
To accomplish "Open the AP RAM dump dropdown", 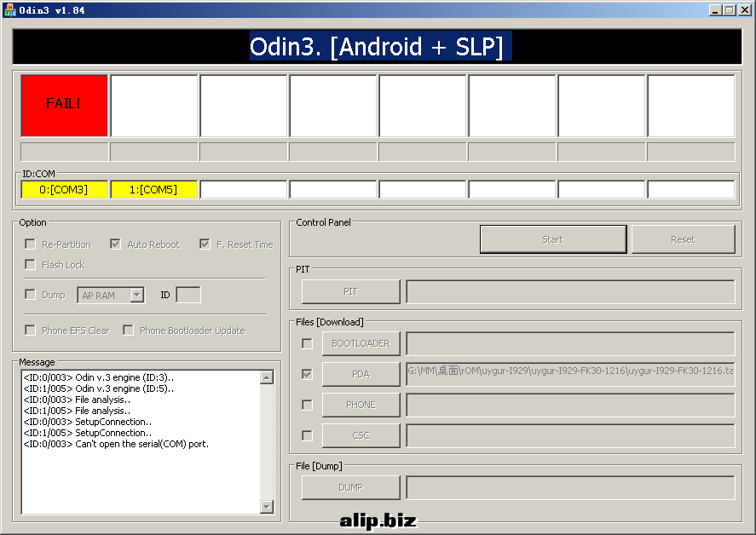I will click(x=137, y=295).
